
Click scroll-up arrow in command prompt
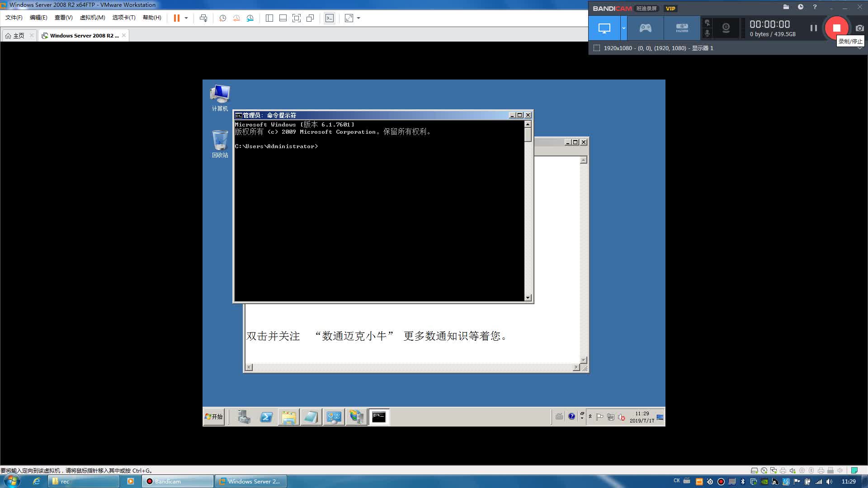coord(528,124)
